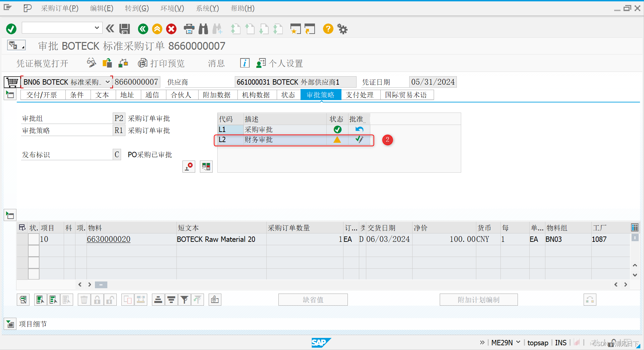Exit with the orange up-arrow icon
This screenshot has height=350, width=644.
point(157,29)
